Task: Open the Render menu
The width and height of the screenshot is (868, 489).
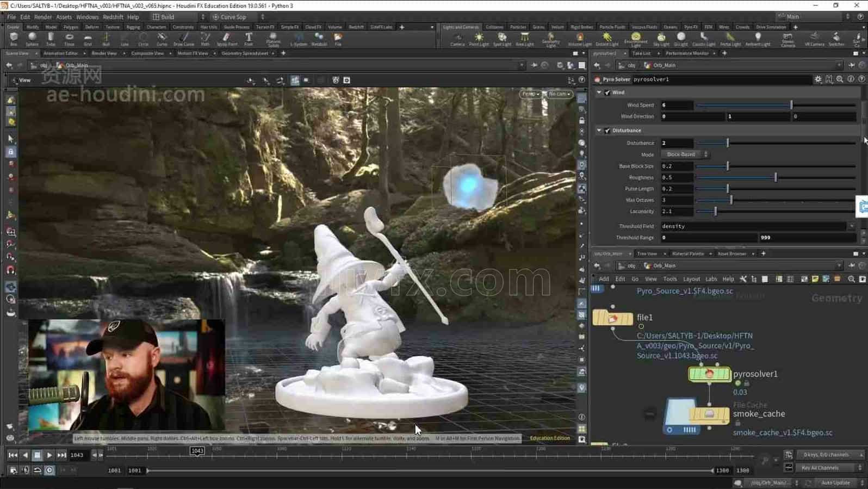Action: coord(43,17)
